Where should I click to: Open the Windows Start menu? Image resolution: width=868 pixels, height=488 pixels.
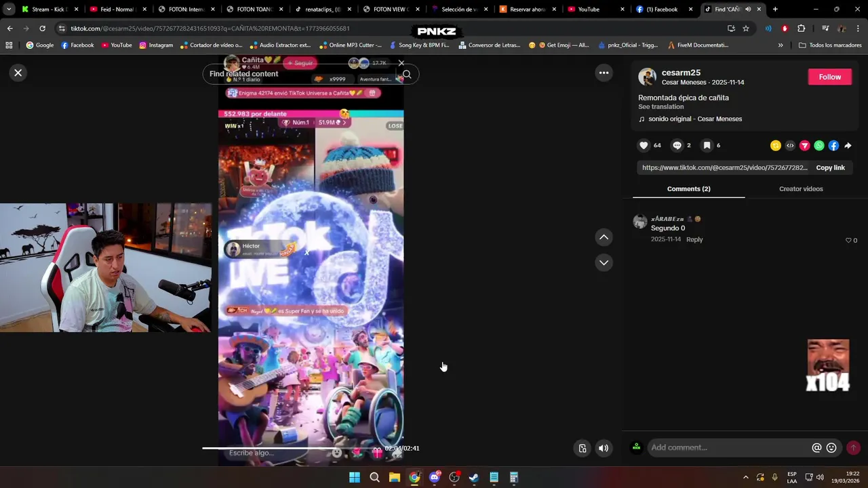[355, 477]
